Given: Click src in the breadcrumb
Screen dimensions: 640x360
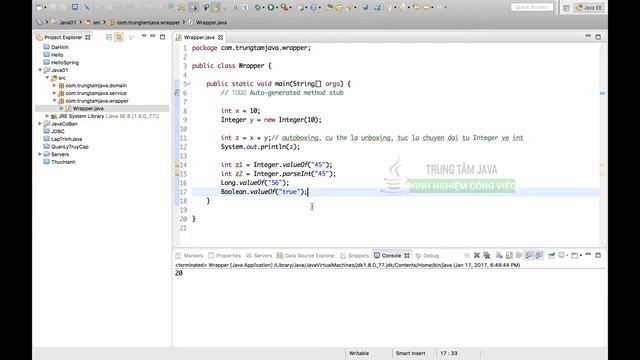Looking at the screenshot, I should [96, 22].
